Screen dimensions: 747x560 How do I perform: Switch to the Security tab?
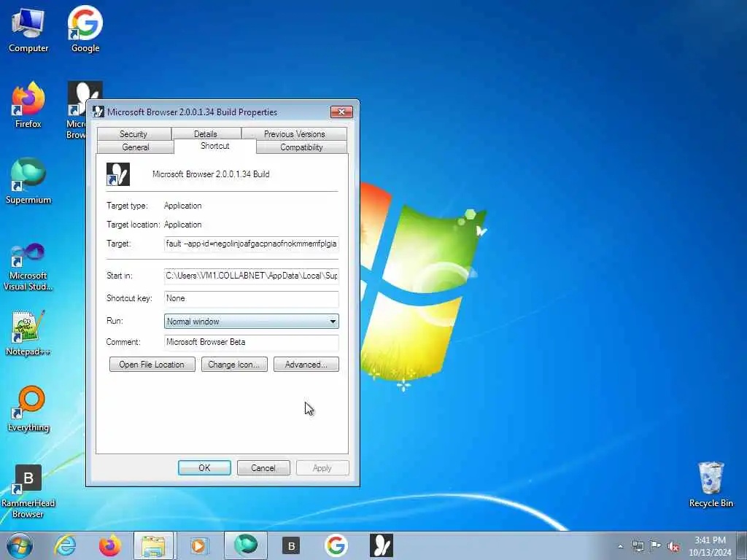tap(133, 134)
